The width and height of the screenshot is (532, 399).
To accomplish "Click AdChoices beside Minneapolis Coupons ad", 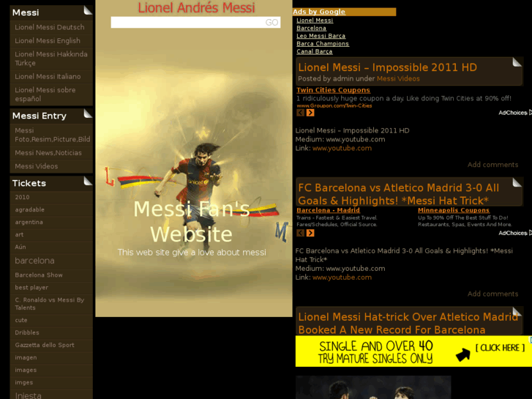I will click(514, 233).
